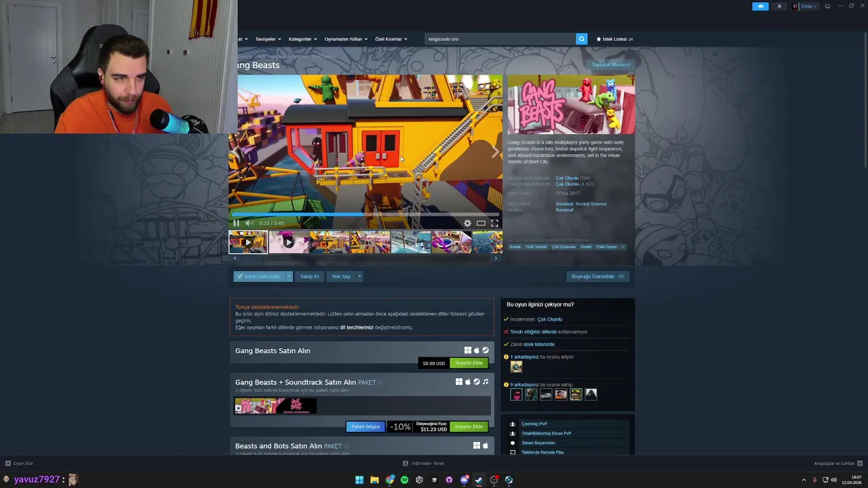This screenshot has height=488, width=868.
Task: Open Turkish reviews Çok Olumlu (4.063)
Action: click(575, 184)
